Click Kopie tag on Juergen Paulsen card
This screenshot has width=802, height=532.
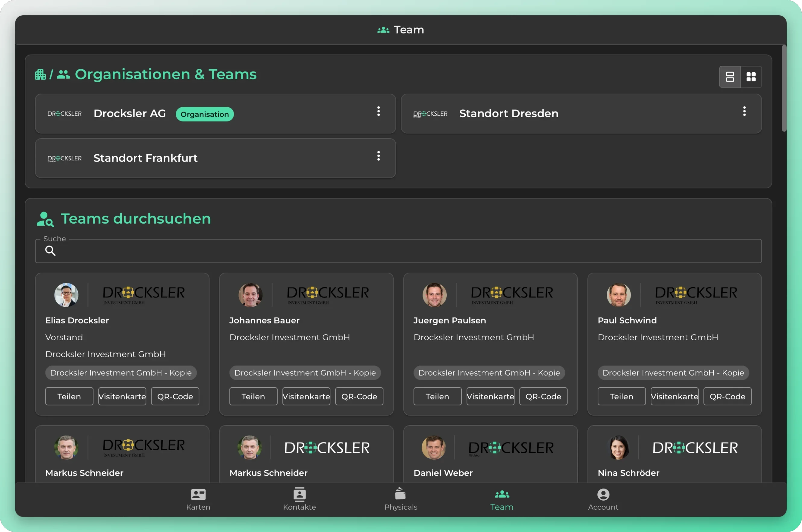click(x=489, y=373)
